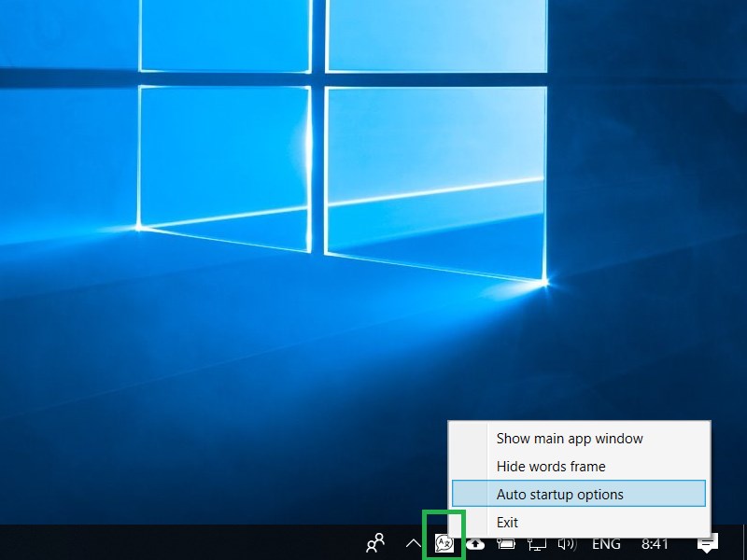Viewport: 747px width, 560px height.
Task: Open the People icon in taskbar
Action: [375, 543]
